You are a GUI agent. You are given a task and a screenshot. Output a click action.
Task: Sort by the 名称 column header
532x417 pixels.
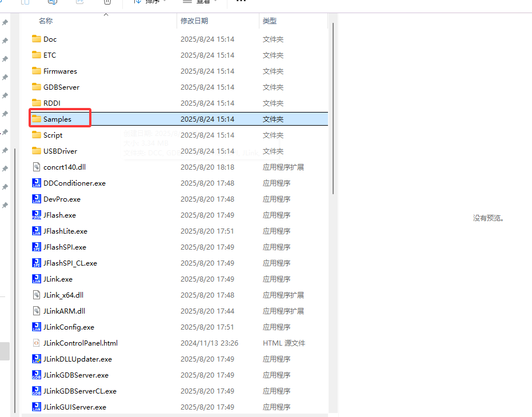click(46, 21)
